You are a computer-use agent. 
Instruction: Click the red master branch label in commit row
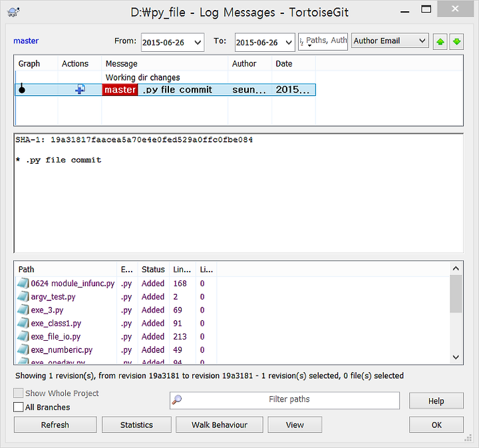pos(120,90)
